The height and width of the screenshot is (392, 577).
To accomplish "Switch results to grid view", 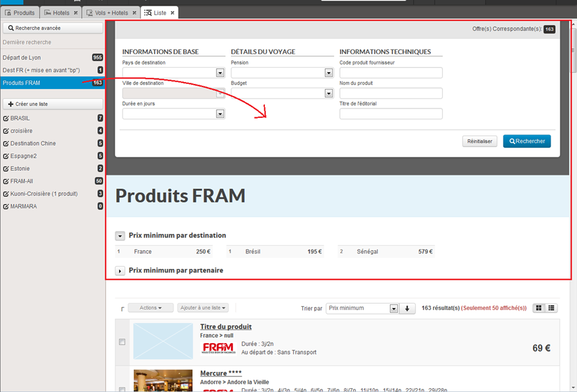I will click(539, 308).
